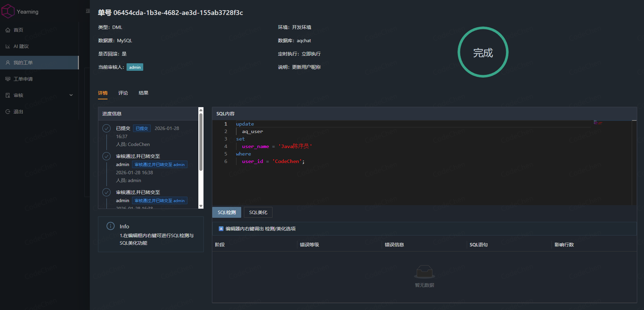The height and width of the screenshot is (310, 644).
Task: Select the 详情 tab
Action: pos(103,93)
